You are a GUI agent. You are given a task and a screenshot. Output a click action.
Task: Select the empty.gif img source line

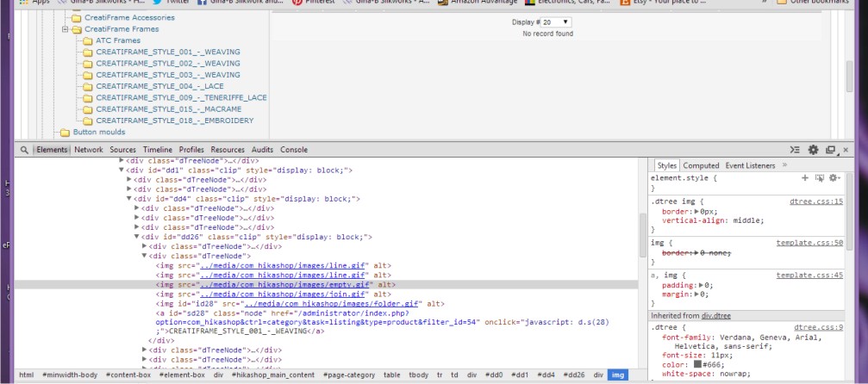tap(326, 285)
